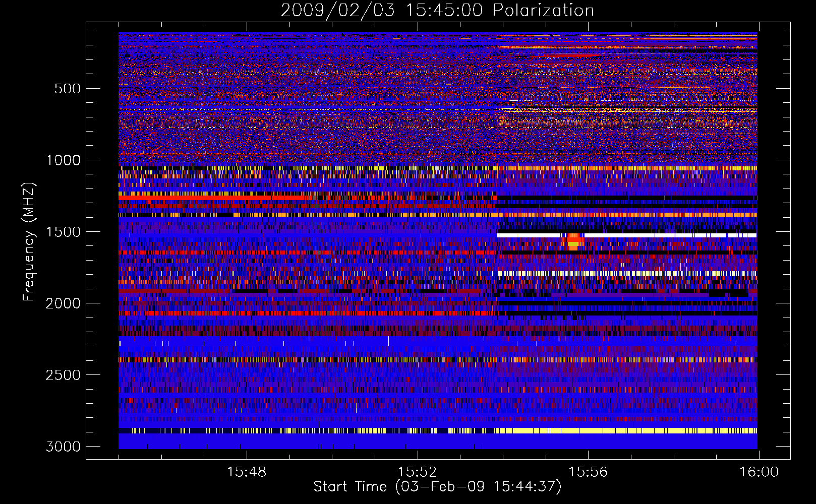Click the 1000 frequency tick label
The width and height of the screenshot is (816, 504).
63,160
